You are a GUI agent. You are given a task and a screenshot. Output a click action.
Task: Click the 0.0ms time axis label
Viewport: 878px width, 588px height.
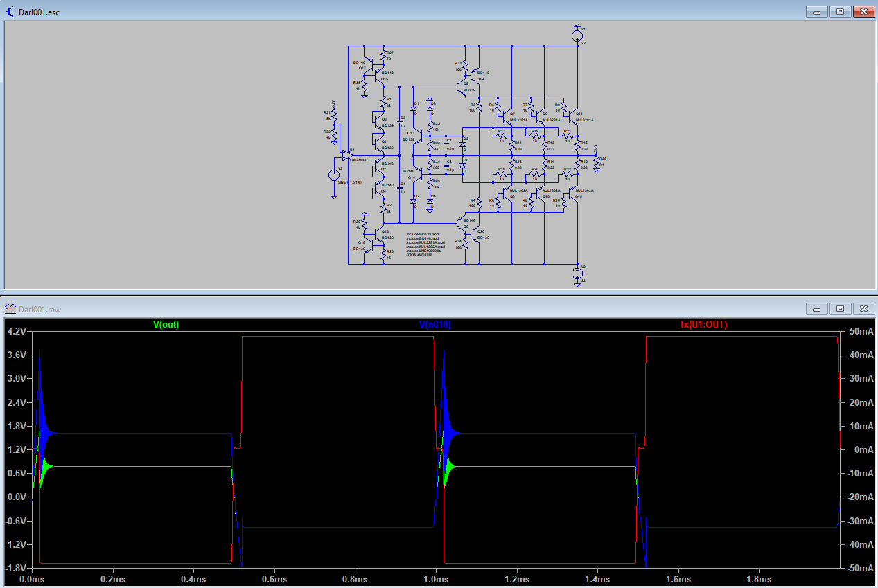click(30, 579)
